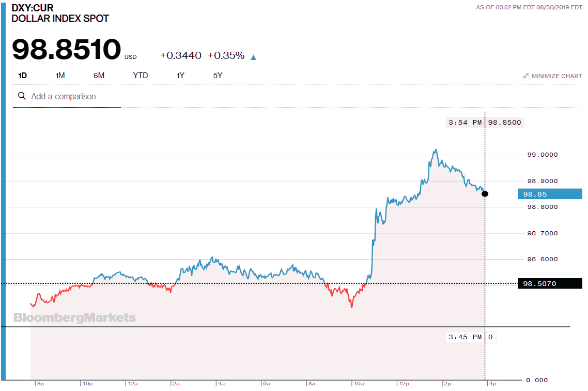View the 5Y price history tab
The height and width of the screenshot is (391, 588).
[218, 75]
